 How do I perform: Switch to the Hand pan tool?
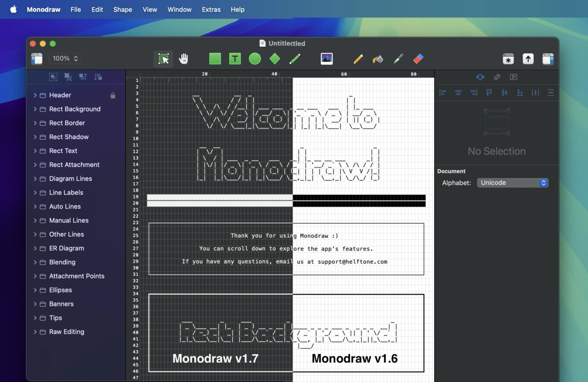[183, 59]
